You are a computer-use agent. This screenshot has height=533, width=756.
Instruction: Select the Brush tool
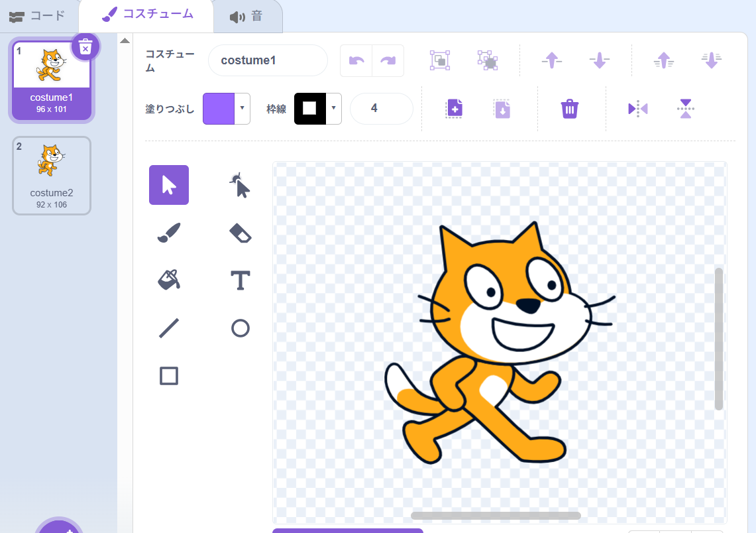tap(169, 233)
